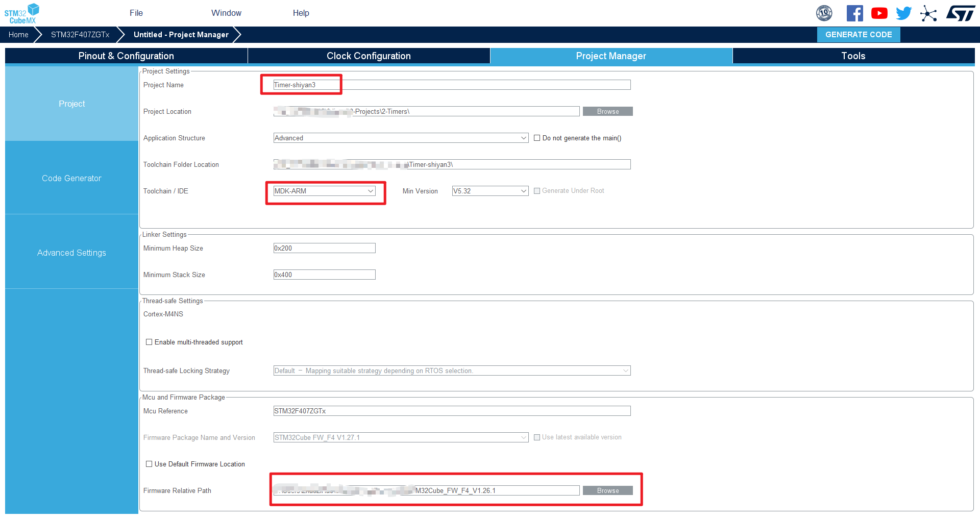The image size is (980, 519).
Task: Toggle Use Default Firmware Location checkbox
Action: click(x=149, y=464)
